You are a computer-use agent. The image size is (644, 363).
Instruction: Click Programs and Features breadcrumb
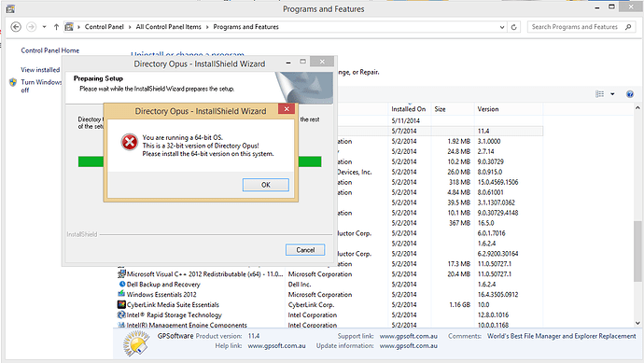click(245, 27)
